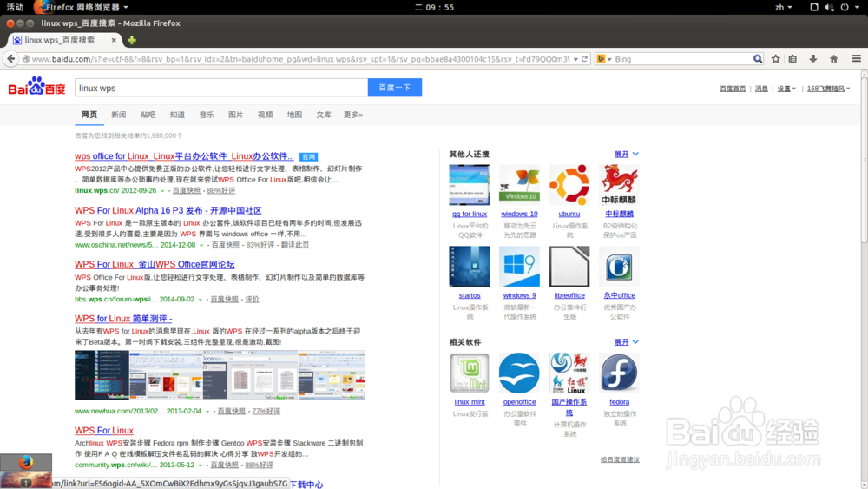Open the 设置 dropdown
Image resolution: width=868 pixels, height=489 pixels.
(786, 89)
